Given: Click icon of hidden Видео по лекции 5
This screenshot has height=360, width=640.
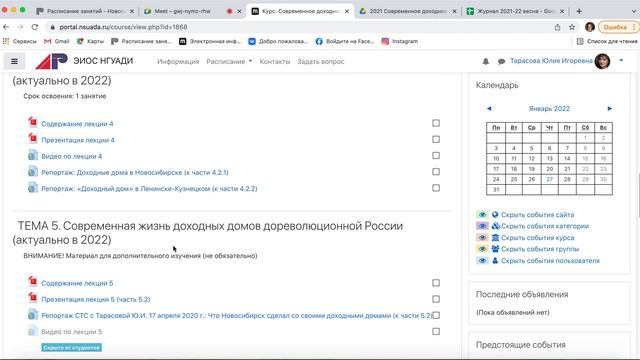Looking at the screenshot, I should click(x=33, y=331).
